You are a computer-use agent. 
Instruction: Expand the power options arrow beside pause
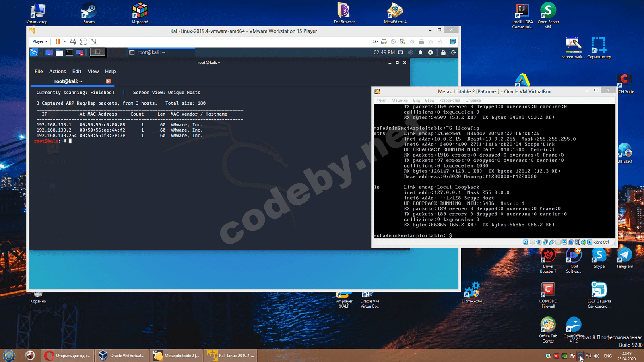[x=64, y=41]
